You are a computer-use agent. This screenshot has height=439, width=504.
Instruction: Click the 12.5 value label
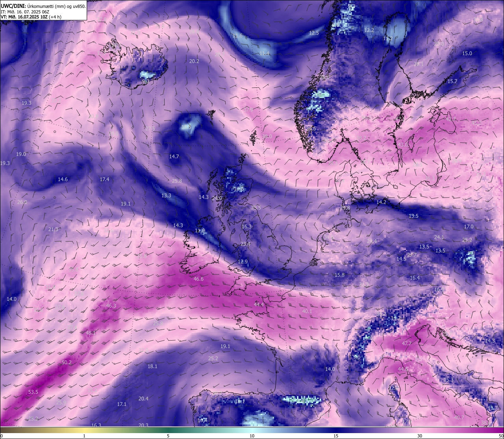point(314,33)
